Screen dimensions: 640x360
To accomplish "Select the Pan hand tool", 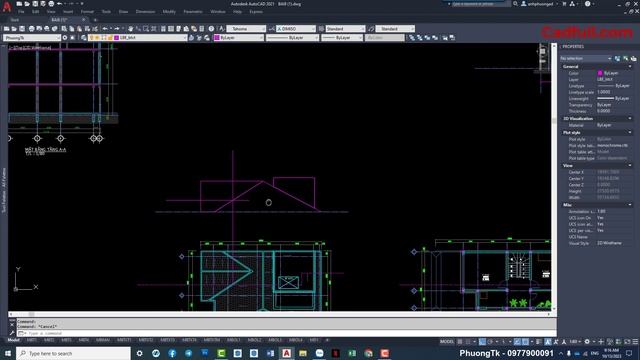I will click(x=131, y=29).
